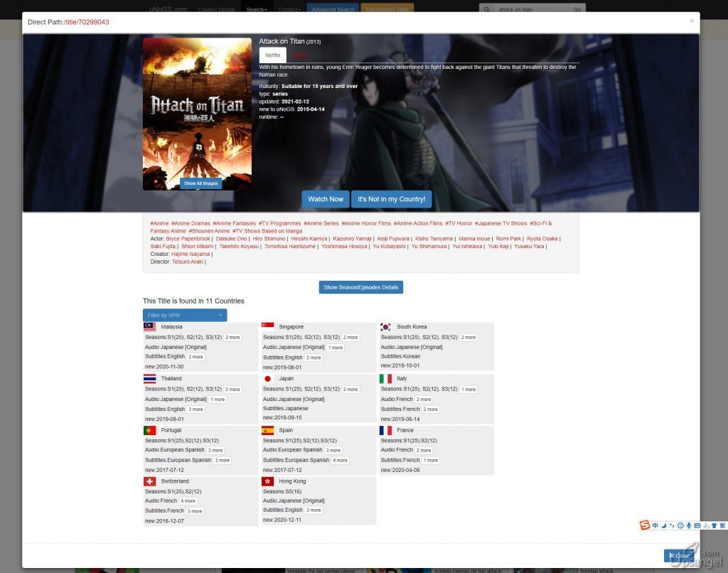Expand Italy seasons with the 1 more badge

[x=469, y=389]
